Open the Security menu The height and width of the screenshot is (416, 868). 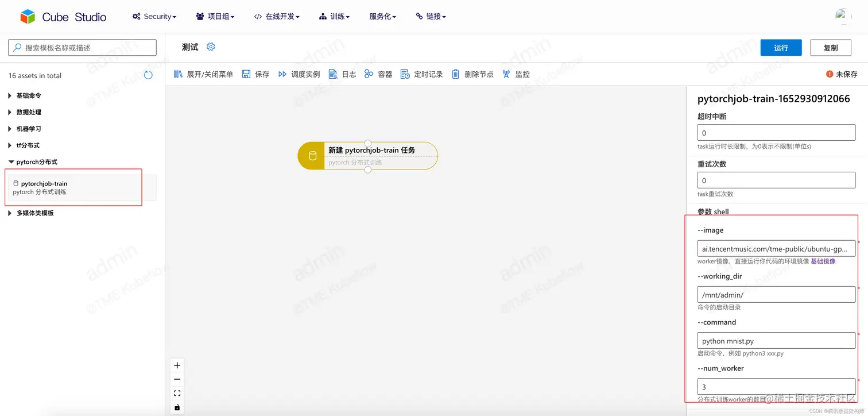click(154, 16)
